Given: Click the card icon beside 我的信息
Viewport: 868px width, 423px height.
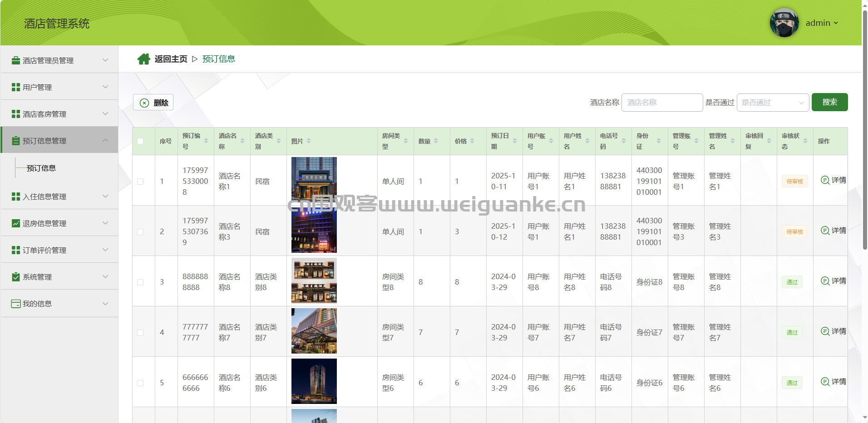Looking at the screenshot, I should click(x=16, y=304).
